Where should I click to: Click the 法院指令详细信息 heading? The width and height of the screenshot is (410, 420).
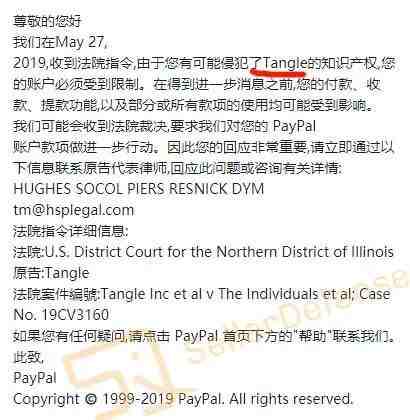[x=70, y=231]
